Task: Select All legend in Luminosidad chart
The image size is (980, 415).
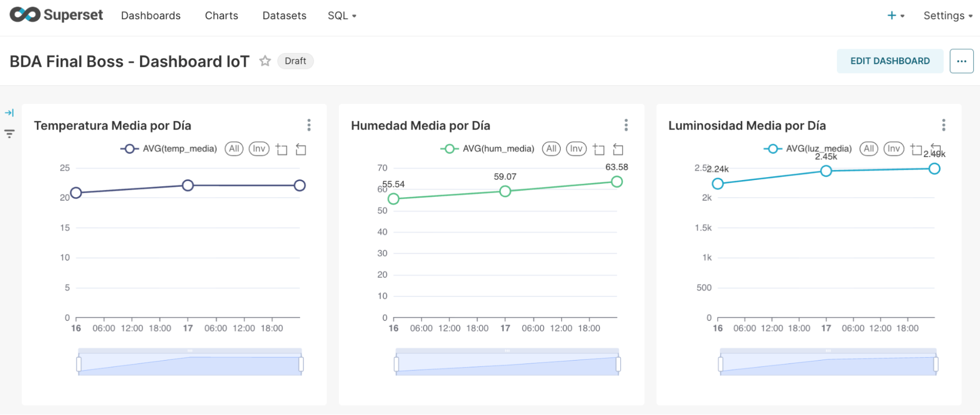Action: tap(869, 149)
